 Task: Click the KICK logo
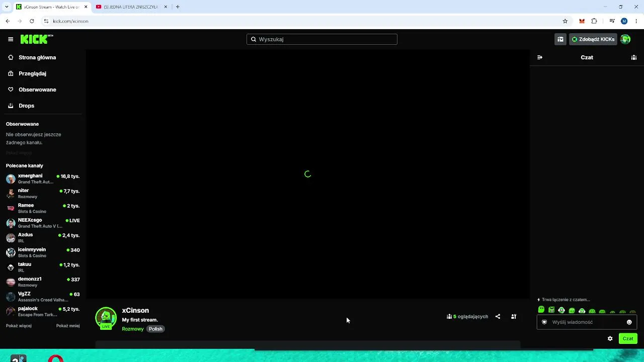click(x=37, y=39)
